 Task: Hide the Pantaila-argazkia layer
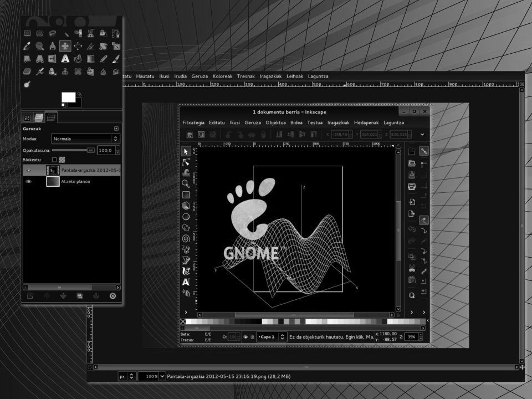pos(28,170)
